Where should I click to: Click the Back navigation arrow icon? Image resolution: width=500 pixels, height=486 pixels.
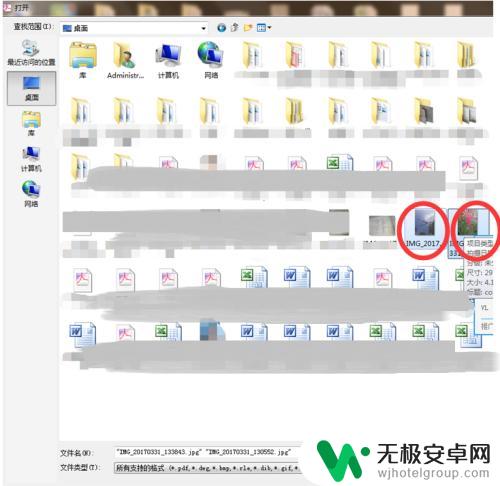click(x=221, y=28)
